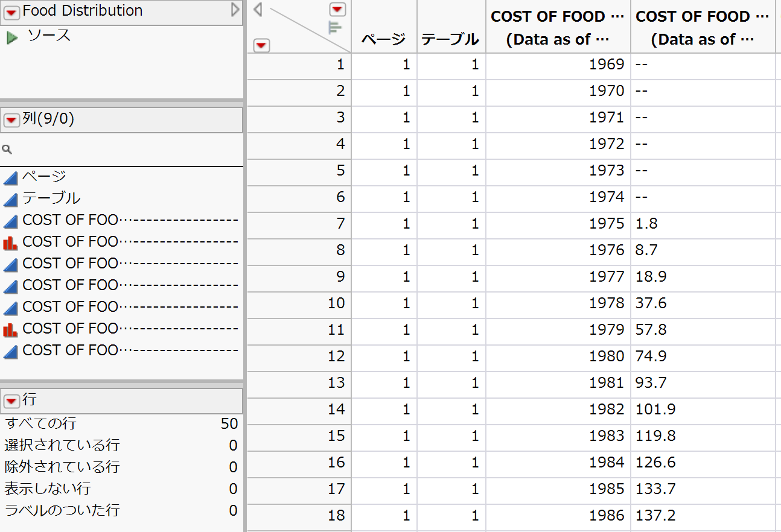This screenshot has height=532, width=781.
Task: Click the rows red triangle in the grid corner
Action: click(x=261, y=45)
